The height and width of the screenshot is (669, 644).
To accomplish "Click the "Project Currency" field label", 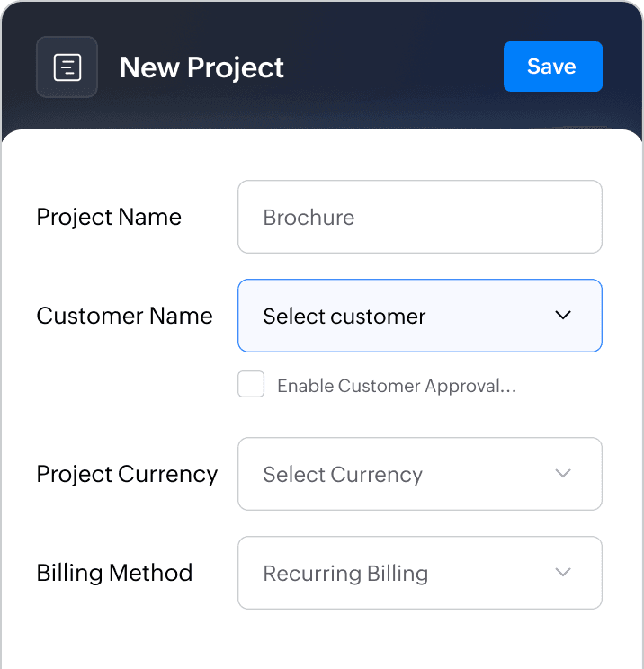I will (x=127, y=474).
